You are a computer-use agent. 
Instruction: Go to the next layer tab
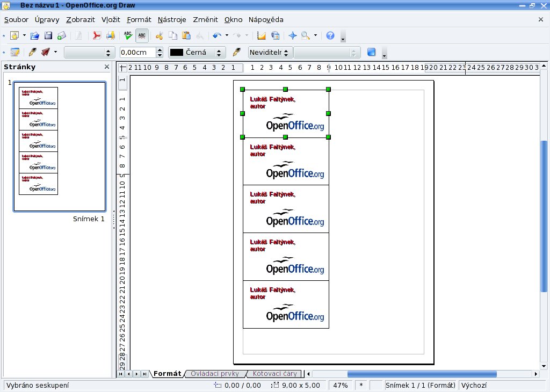[136, 374]
